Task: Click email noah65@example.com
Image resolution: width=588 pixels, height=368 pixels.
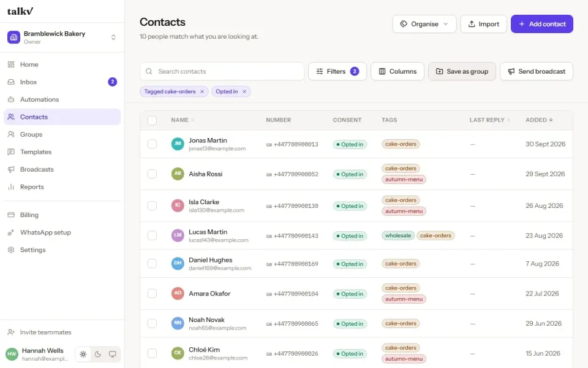Action: pos(217,328)
